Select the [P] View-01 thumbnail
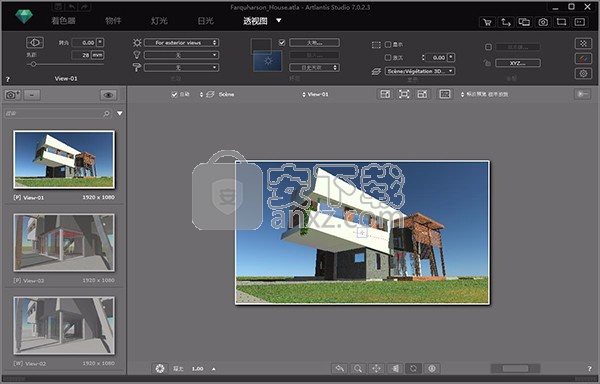This screenshot has width=600, height=384. pyautogui.click(x=64, y=159)
